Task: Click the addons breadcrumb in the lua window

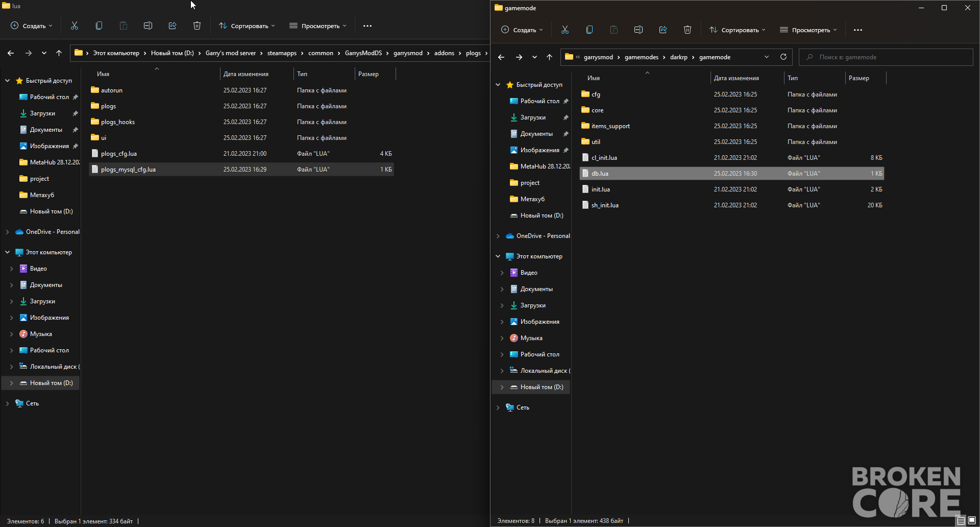Action: (444, 53)
